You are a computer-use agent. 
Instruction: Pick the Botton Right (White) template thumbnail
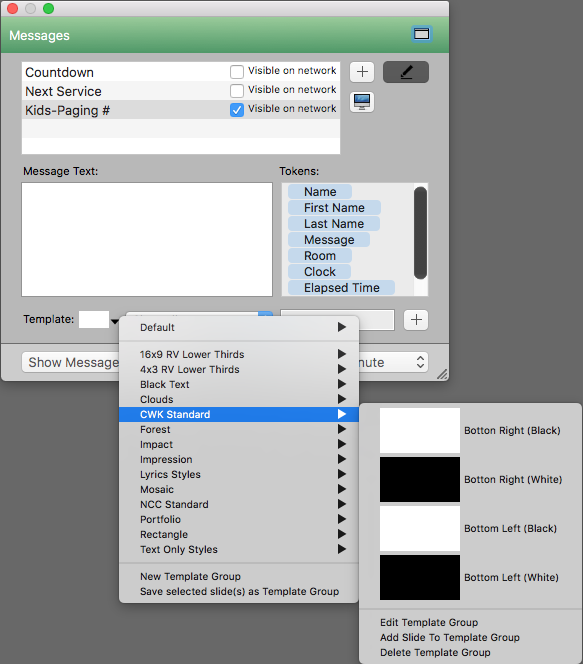[x=420, y=479]
